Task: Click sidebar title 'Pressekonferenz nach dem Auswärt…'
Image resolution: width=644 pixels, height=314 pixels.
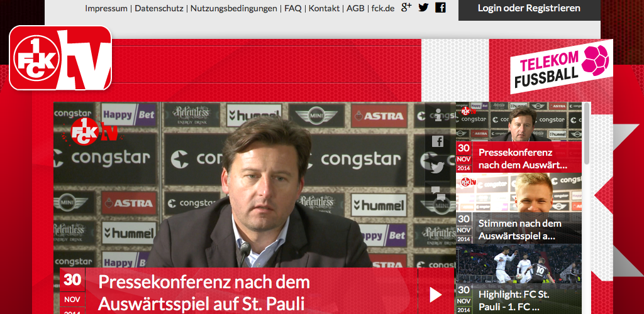Action: point(523,159)
